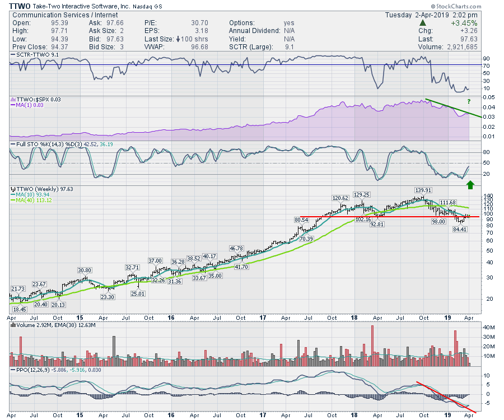504x420 pixels.
Task: Click the TTWO:$SPX 0.03 relative strength legend
Action: click(x=36, y=100)
